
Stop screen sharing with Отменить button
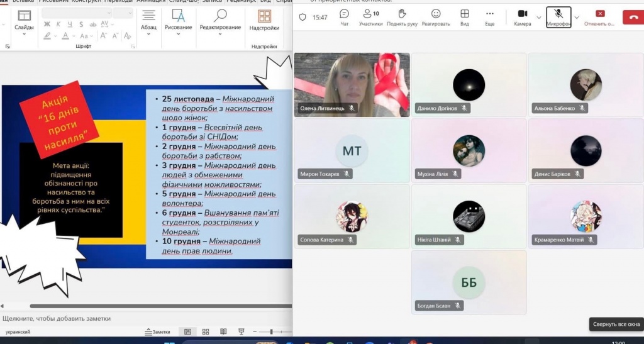599,17
